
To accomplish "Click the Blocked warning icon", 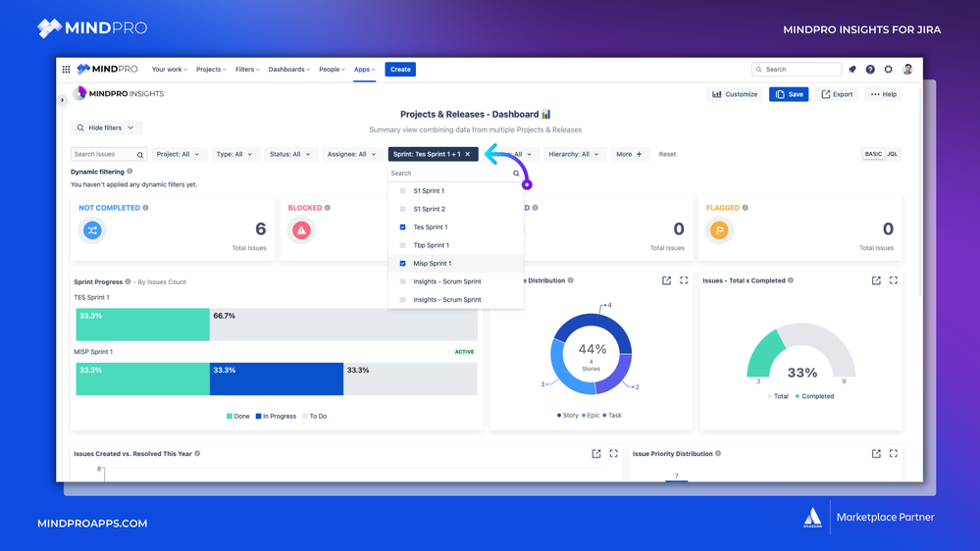I will (301, 230).
